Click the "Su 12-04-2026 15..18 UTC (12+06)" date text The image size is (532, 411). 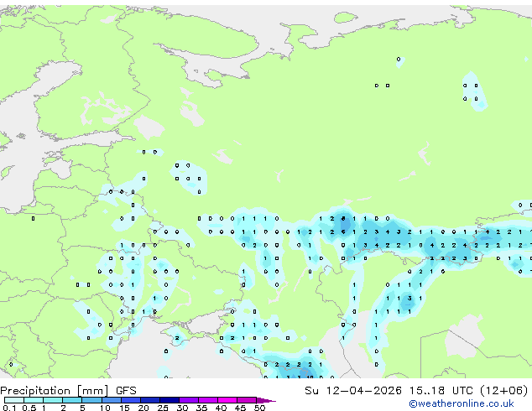(416, 391)
